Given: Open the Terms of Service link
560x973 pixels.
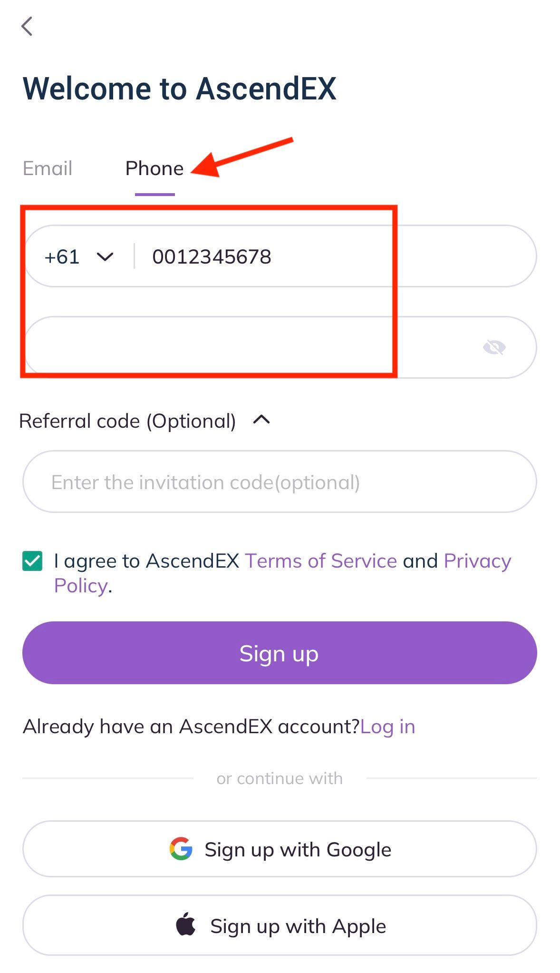Looking at the screenshot, I should click(321, 561).
